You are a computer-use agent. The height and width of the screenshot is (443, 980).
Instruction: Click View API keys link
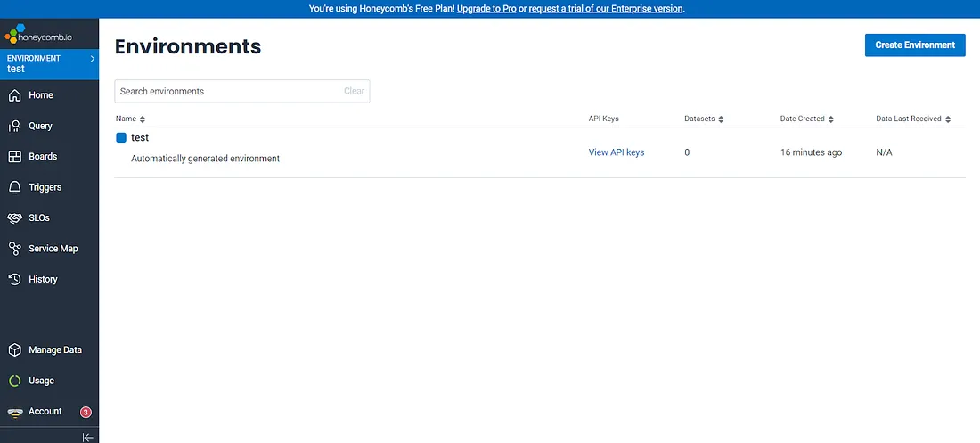[617, 152]
